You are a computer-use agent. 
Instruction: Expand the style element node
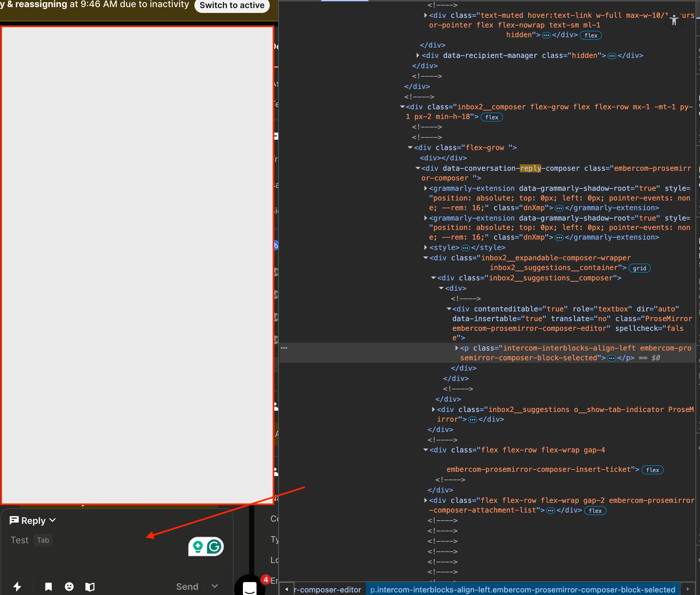[426, 248]
